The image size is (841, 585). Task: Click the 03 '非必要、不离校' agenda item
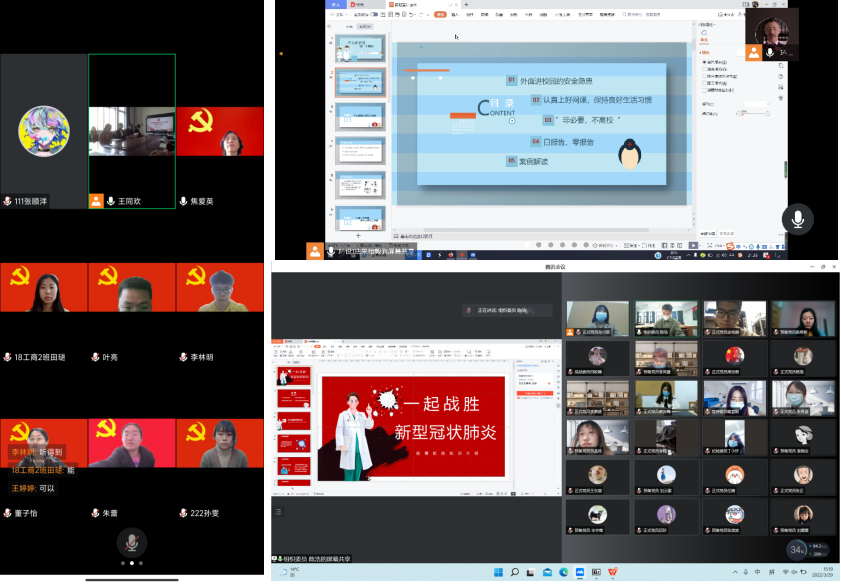581,121
